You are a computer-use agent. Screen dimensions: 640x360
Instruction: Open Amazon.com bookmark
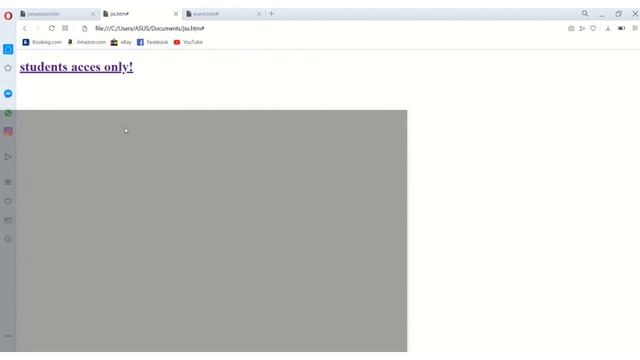pos(87,42)
